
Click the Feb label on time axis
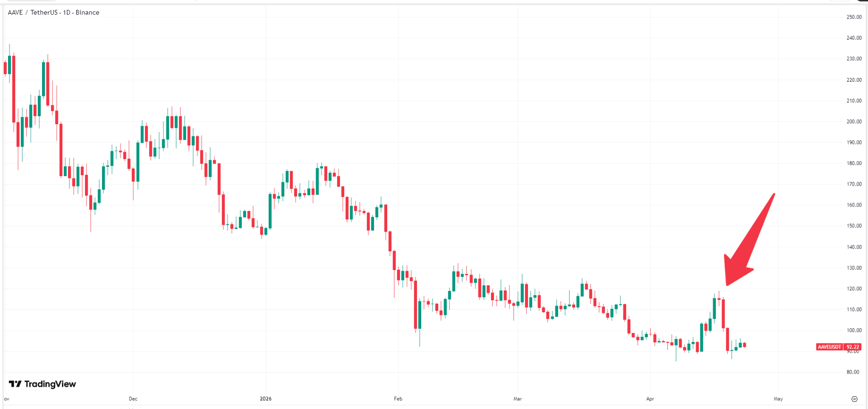pos(398,399)
